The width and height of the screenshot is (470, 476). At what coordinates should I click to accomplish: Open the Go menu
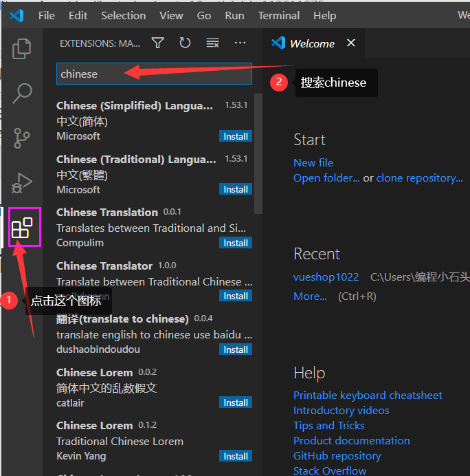pyautogui.click(x=204, y=16)
